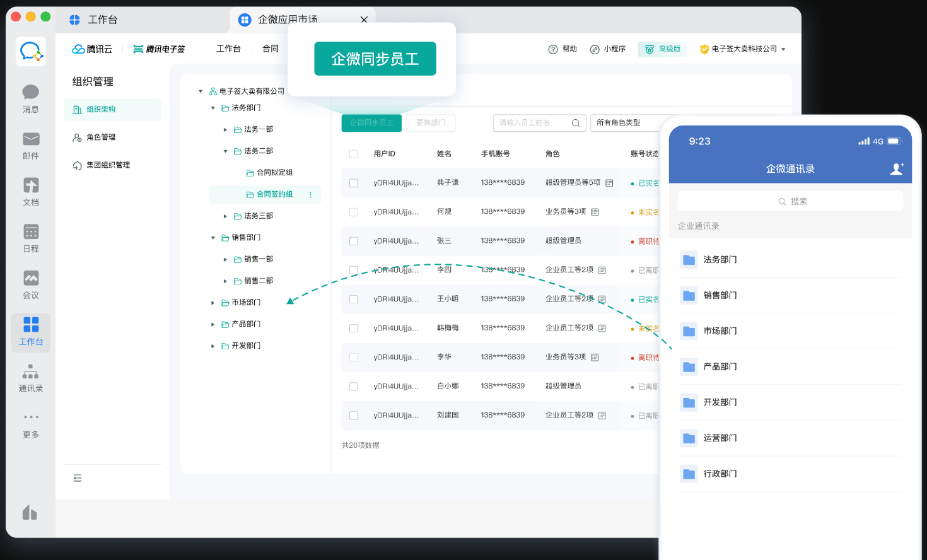927x560 pixels.
Task: Check the box for 李华 row
Action: pos(354,357)
